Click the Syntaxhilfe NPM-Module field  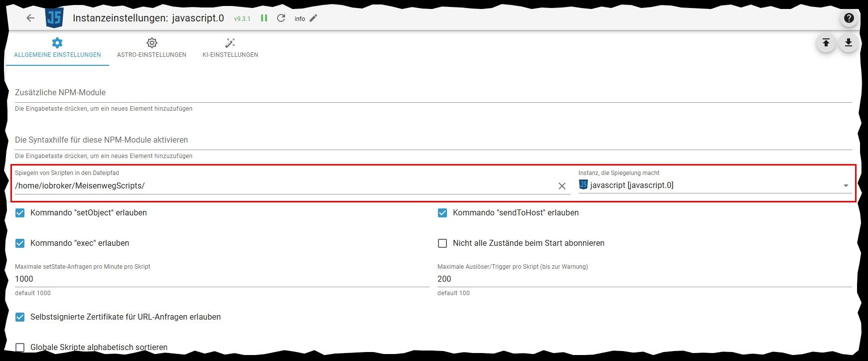point(433,140)
